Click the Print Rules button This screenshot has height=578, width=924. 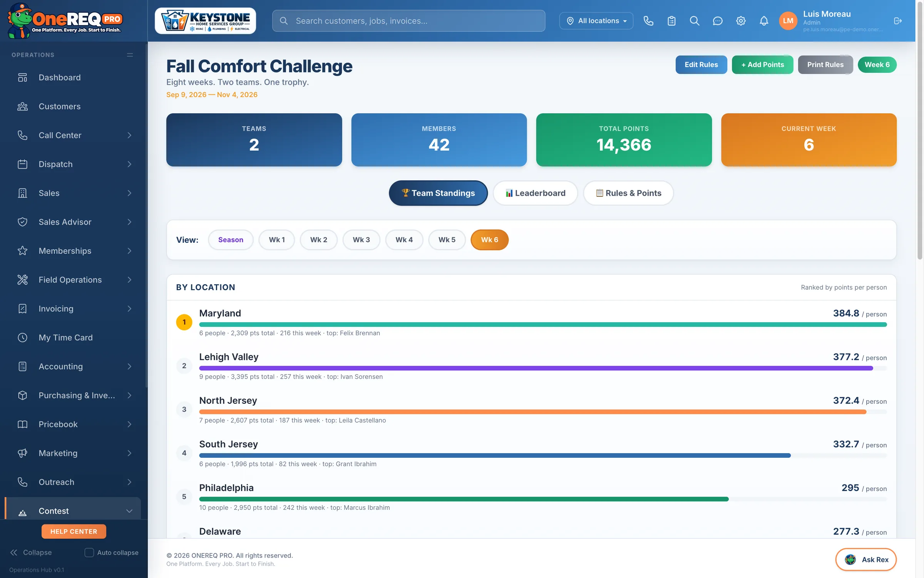pyautogui.click(x=825, y=65)
